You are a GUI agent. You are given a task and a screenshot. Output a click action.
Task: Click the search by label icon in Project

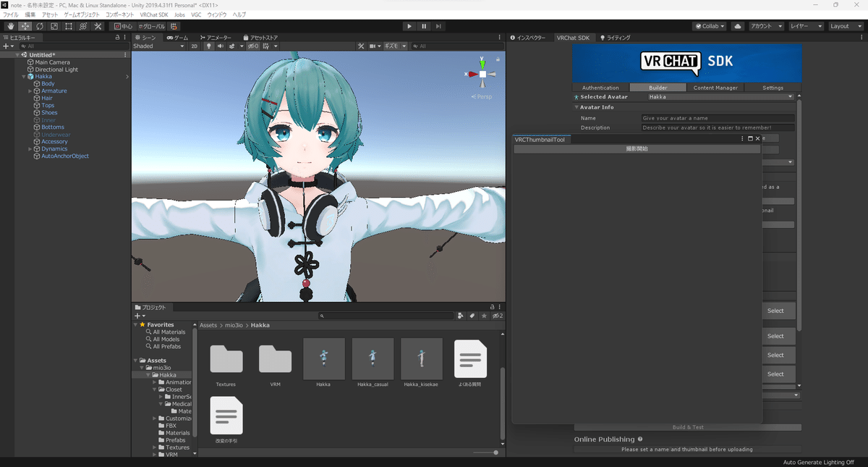(472, 316)
